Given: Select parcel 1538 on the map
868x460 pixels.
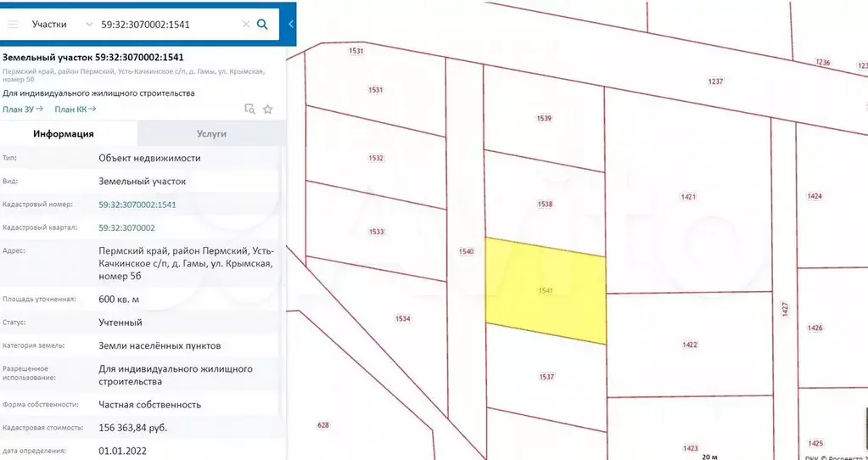Looking at the screenshot, I should coord(546,204).
